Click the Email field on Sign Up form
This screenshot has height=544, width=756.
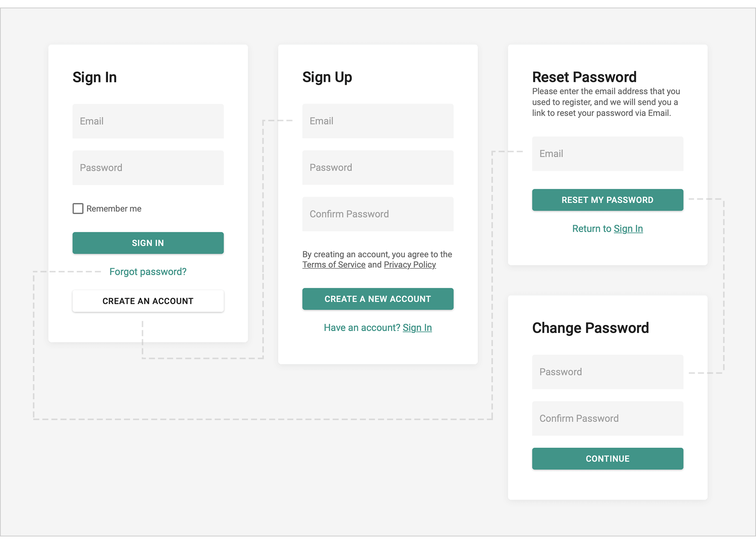click(x=378, y=121)
